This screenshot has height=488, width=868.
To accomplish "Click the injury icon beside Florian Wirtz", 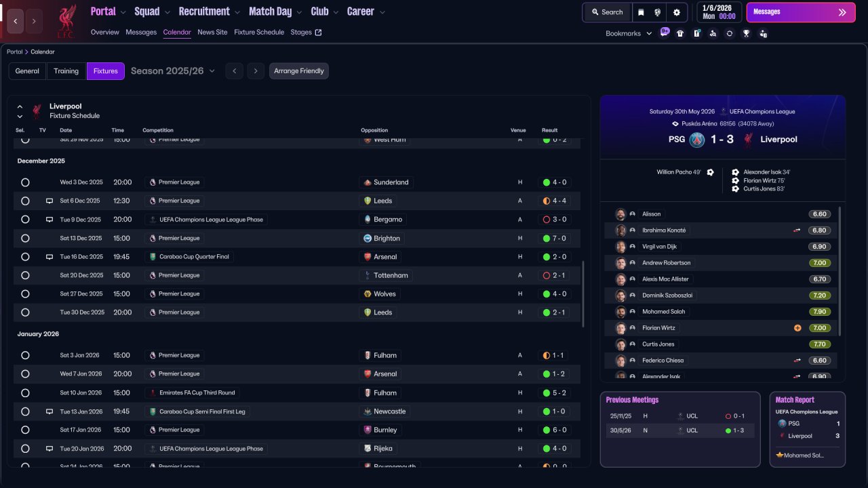I will point(797,328).
